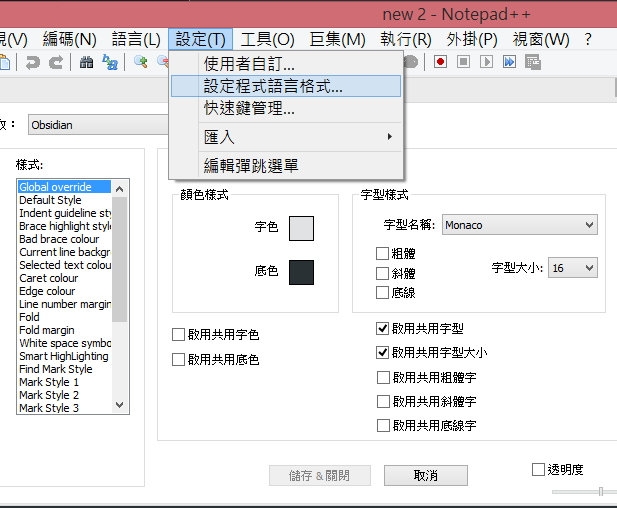The height and width of the screenshot is (508, 617).
Task: Select Edge colour entry
Action: coord(64,291)
